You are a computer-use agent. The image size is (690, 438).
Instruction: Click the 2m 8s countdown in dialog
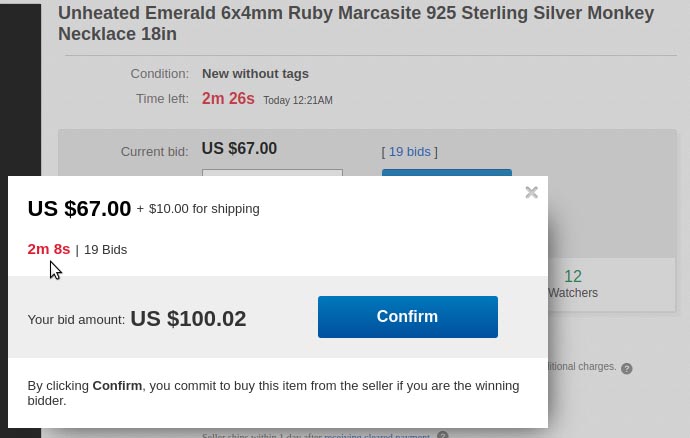(x=49, y=249)
